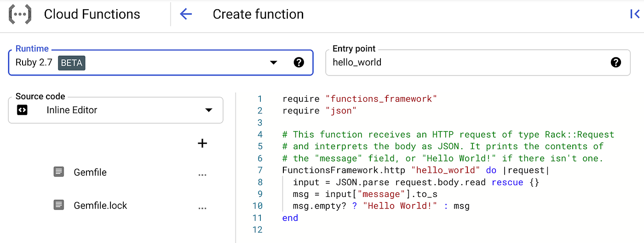Click the JSON.parse line in editor
This screenshot has height=243, width=644.
point(416,182)
